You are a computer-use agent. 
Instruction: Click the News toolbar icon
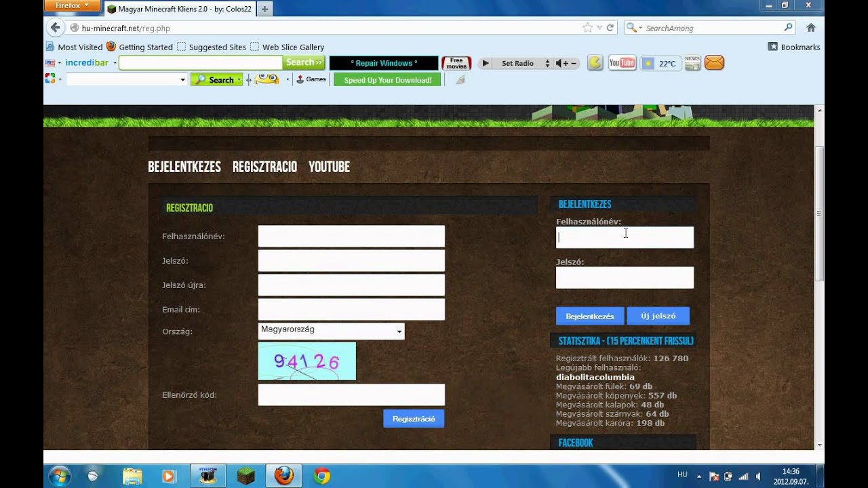(692, 63)
